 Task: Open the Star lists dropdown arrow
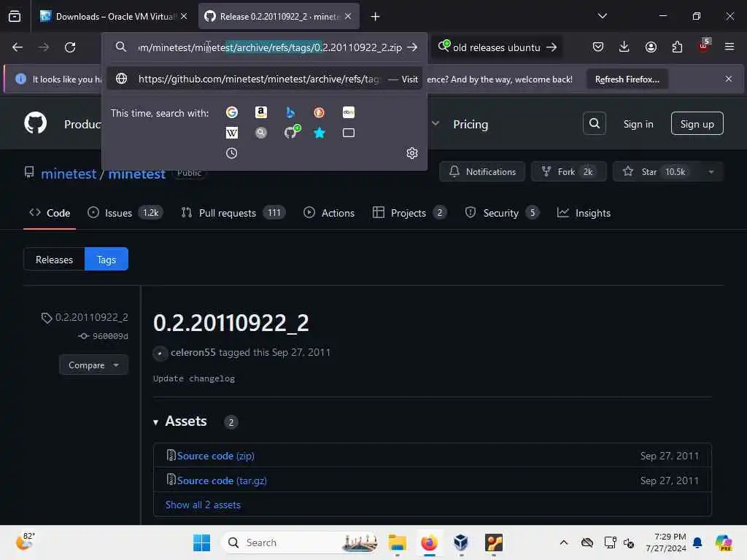click(x=711, y=172)
